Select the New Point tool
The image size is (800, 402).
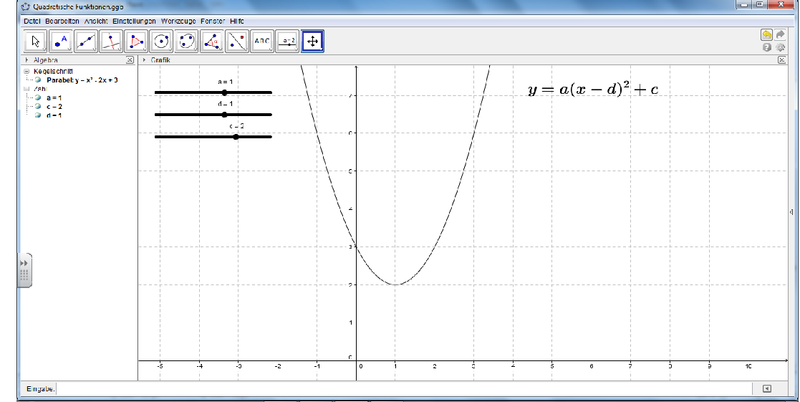click(x=62, y=41)
